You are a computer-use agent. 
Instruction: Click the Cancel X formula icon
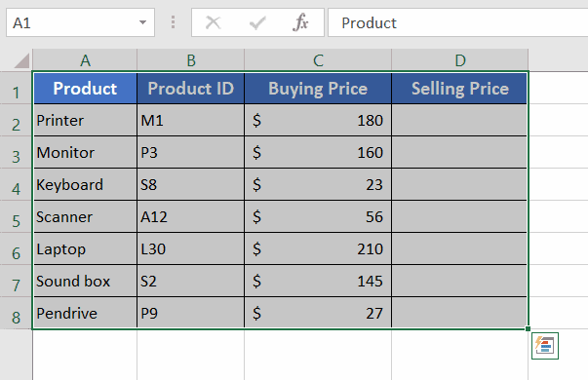point(214,22)
